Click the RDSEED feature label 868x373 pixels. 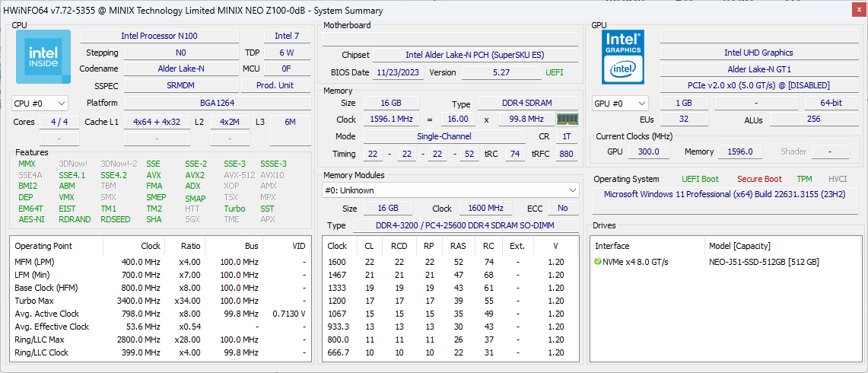(x=116, y=219)
